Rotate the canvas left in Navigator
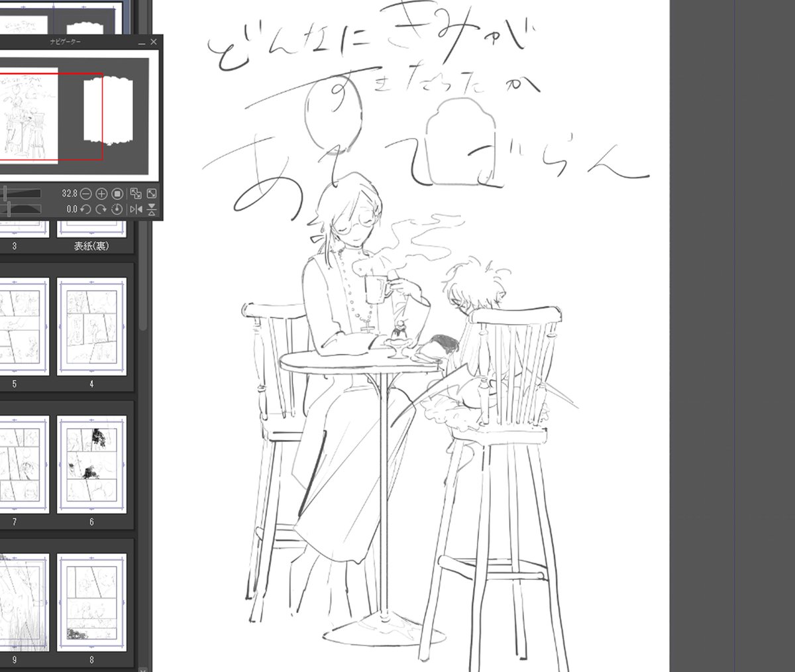Image resolution: width=795 pixels, height=672 pixels. coord(86,209)
